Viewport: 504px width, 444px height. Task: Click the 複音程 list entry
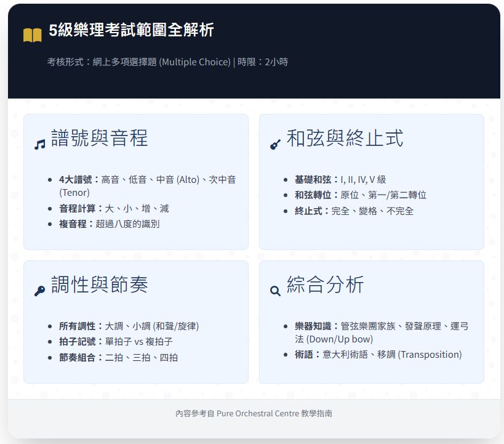(x=109, y=224)
